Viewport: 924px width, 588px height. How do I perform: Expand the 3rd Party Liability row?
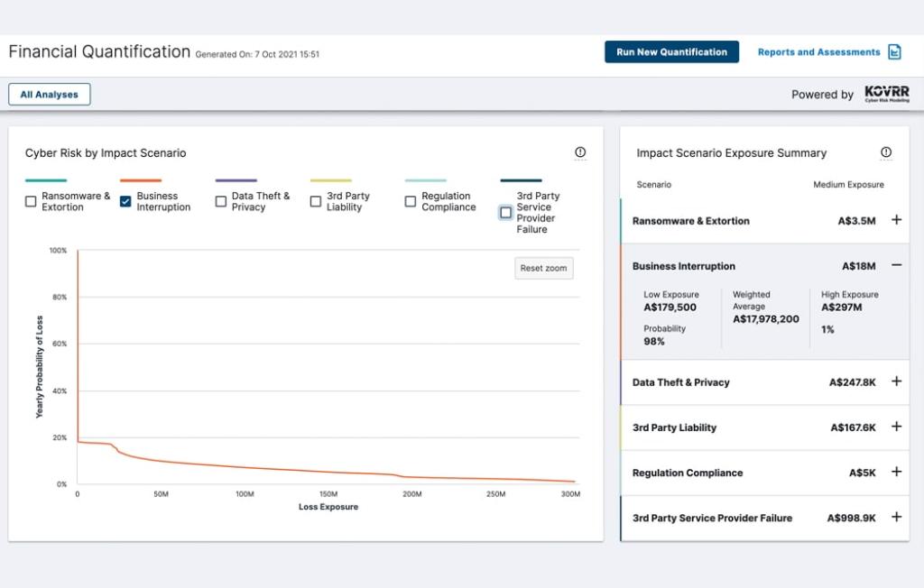896,427
